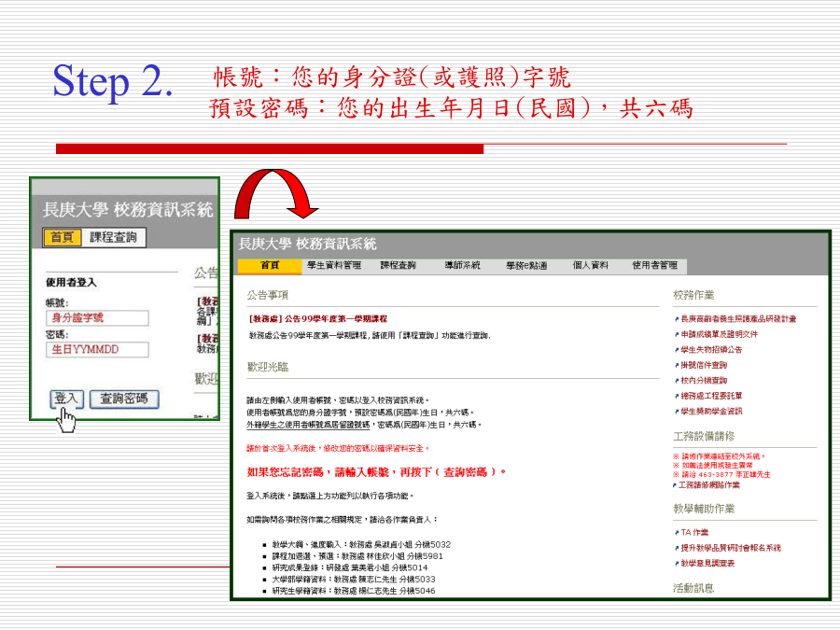Click list row 教學大綱、進度輸入 分機5032
The image size is (840, 630).
(361, 545)
